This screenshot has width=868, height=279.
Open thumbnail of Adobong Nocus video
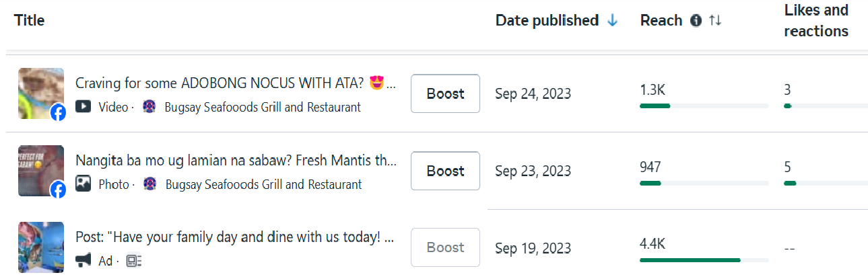(x=41, y=93)
